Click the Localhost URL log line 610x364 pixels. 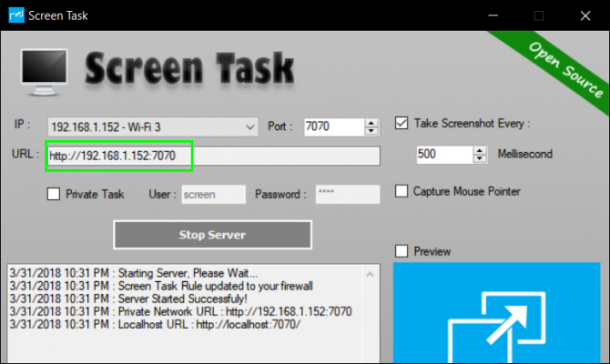pyautogui.click(x=155, y=324)
